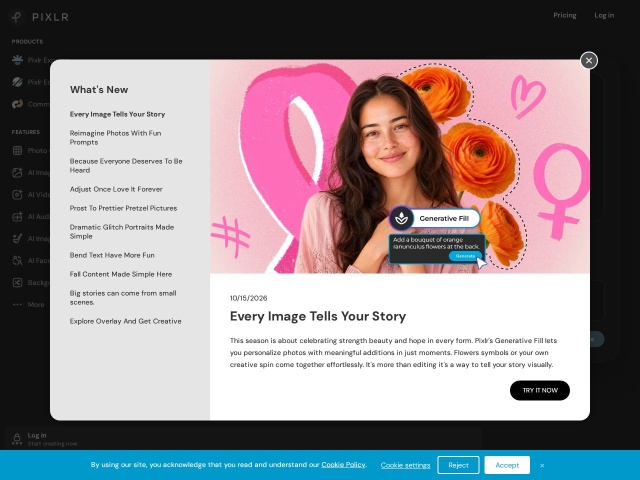Close the What's New dialog
Screen dimensions: 640x480
pos(589,60)
